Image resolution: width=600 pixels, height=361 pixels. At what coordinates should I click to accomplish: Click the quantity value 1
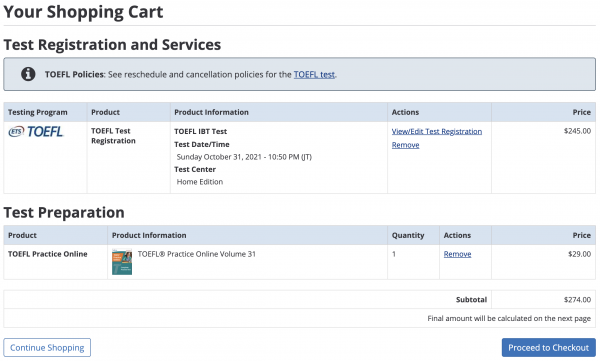[x=394, y=254]
